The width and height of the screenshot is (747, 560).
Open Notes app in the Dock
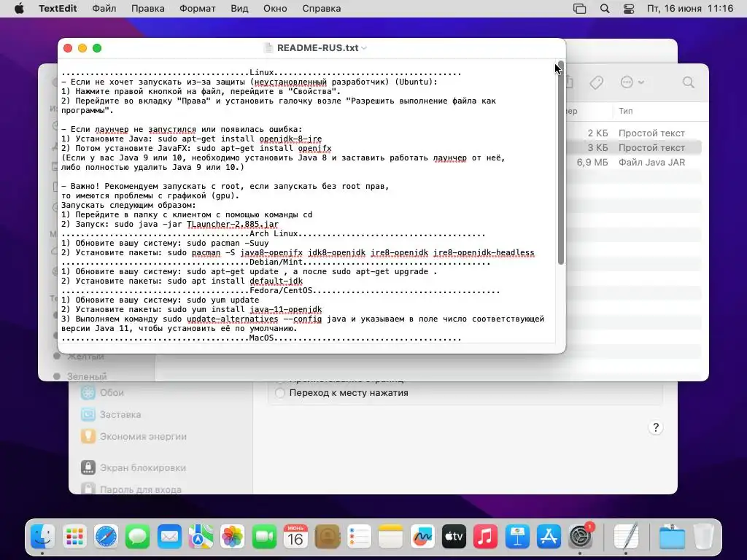tap(391, 537)
